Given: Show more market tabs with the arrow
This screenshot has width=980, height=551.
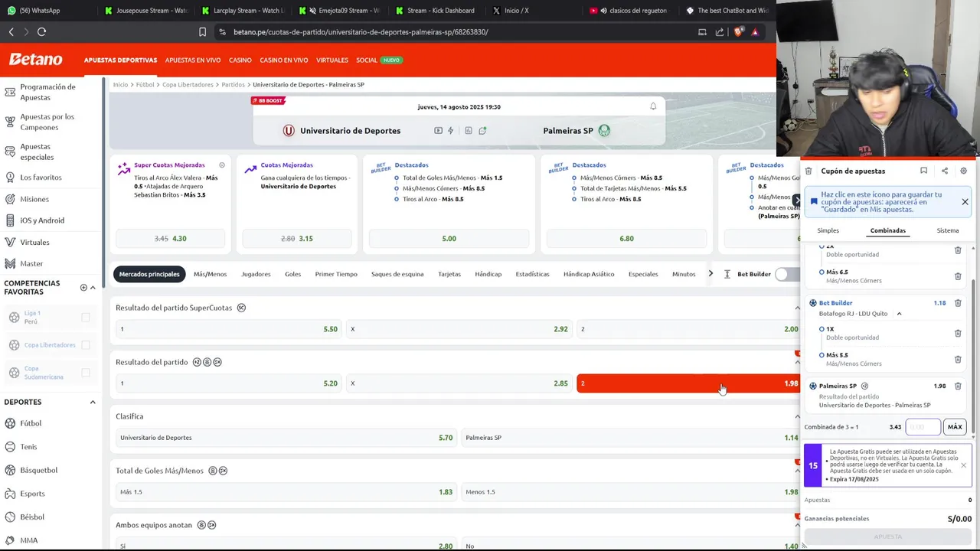Looking at the screenshot, I should 710,274.
